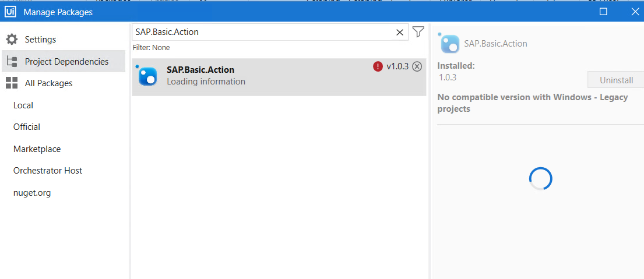The height and width of the screenshot is (279, 644).
Task: Click SAP.Basic.Action title in details panel
Action: pyautogui.click(x=495, y=44)
